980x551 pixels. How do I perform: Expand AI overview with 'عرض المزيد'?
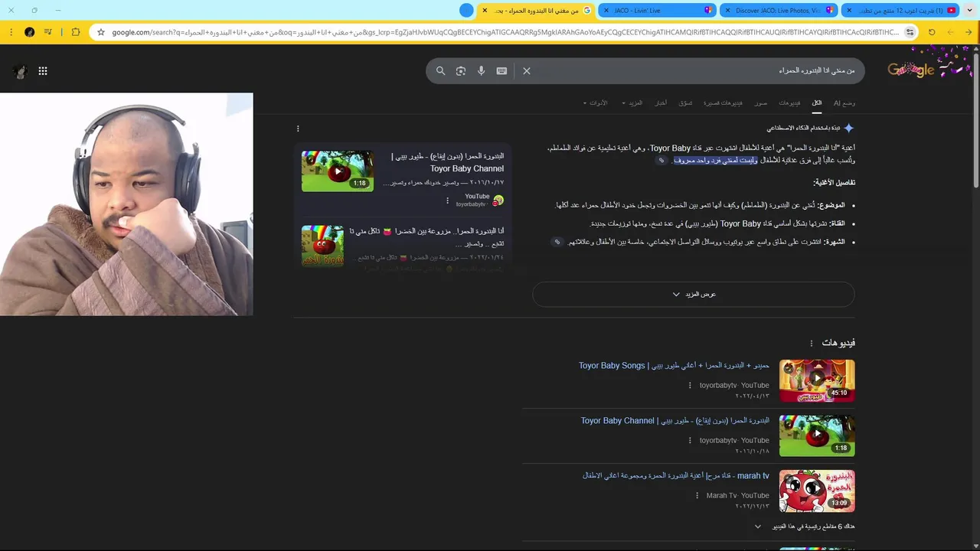click(694, 295)
